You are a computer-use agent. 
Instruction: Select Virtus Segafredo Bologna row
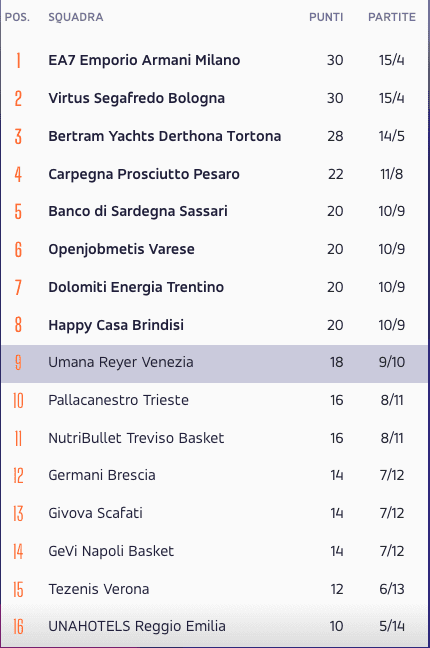pos(215,98)
